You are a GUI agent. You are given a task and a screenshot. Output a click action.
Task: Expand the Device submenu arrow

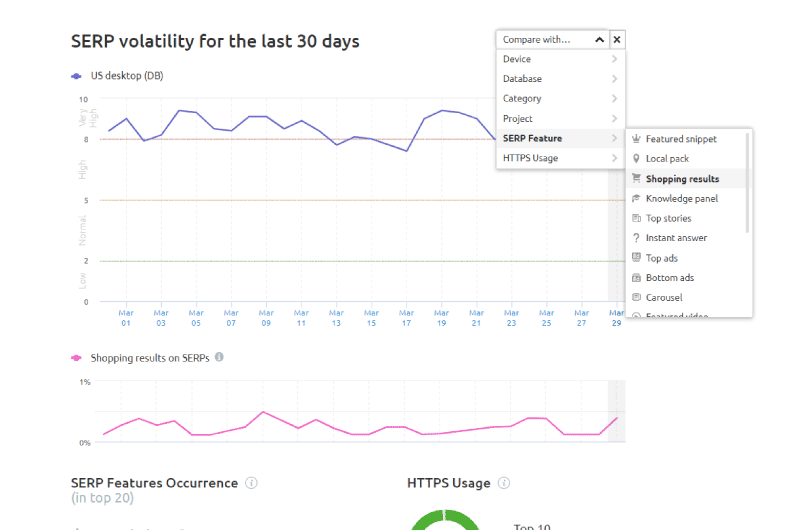click(x=614, y=59)
